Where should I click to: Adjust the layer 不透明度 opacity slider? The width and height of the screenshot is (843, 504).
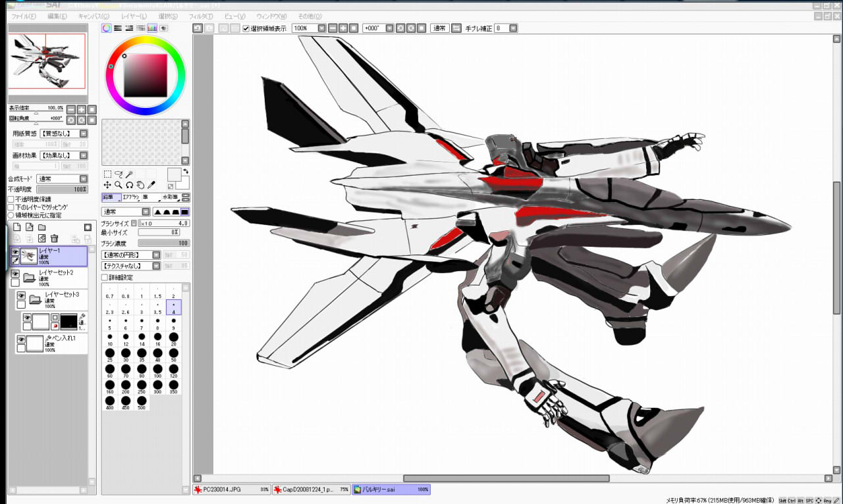[61, 189]
